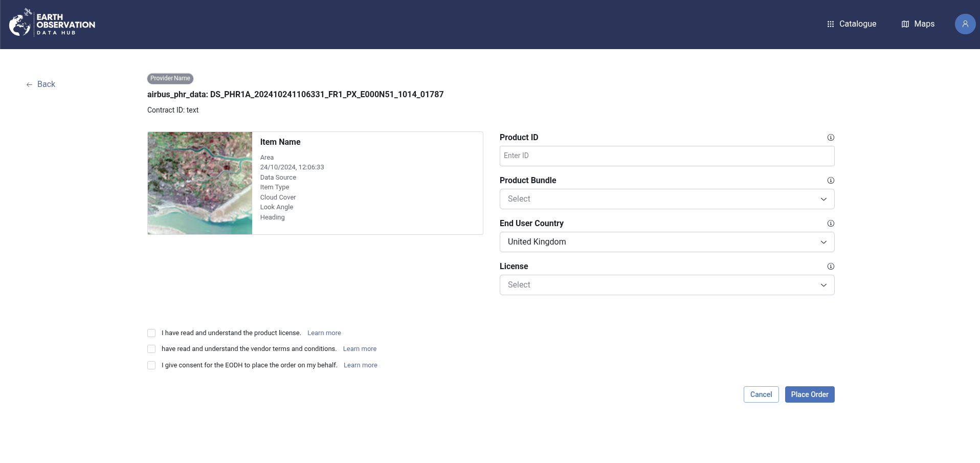Click the Provider Name badge
The width and height of the screenshot is (980, 463).
point(170,78)
